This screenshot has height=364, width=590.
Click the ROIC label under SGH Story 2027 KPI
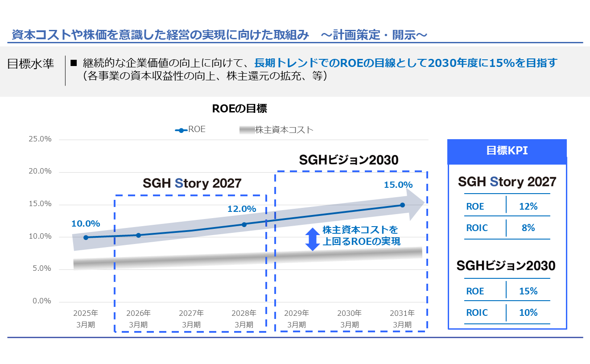click(477, 228)
